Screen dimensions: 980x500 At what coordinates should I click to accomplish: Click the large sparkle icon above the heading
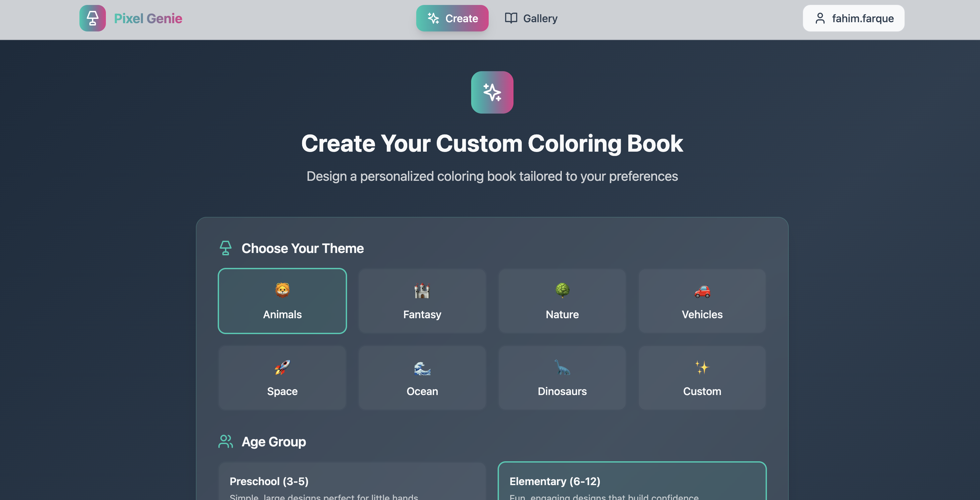click(x=492, y=92)
